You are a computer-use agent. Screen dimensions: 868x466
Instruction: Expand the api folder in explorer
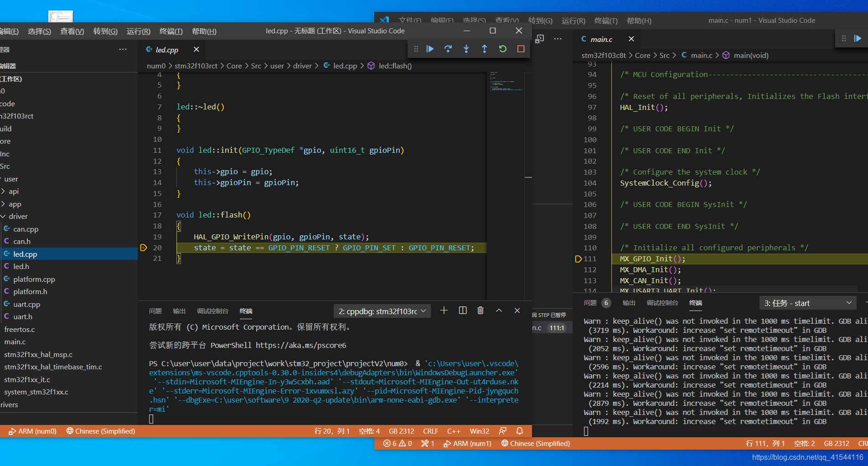(x=14, y=192)
